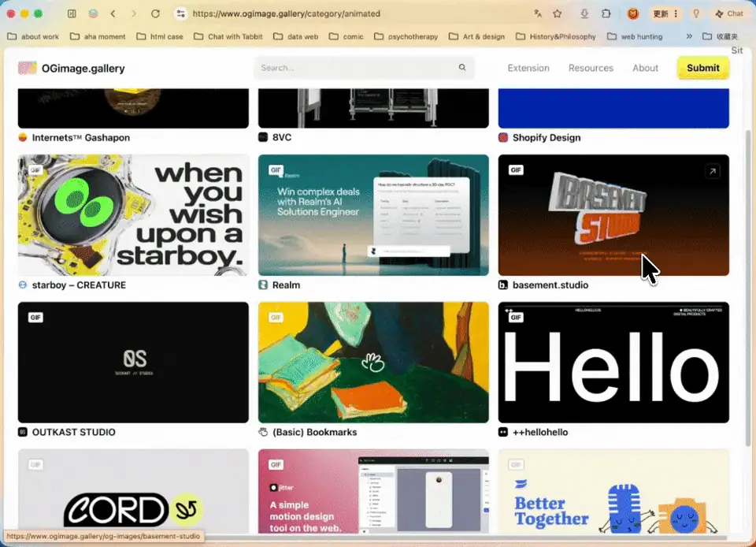
Task: Expand hidden bookmarks with double chevron
Action: tap(689, 36)
